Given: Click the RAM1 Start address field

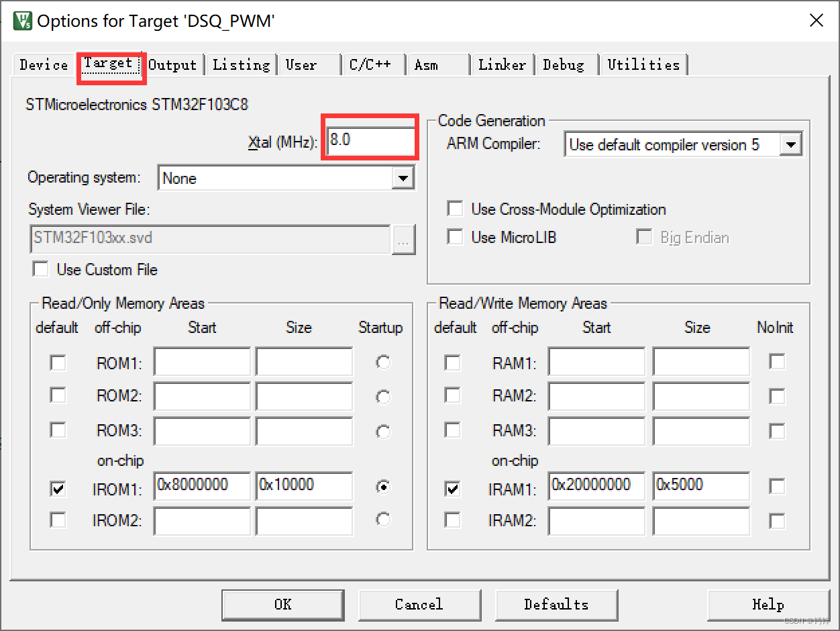Looking at the screenshot, I should tap(596, 362).
